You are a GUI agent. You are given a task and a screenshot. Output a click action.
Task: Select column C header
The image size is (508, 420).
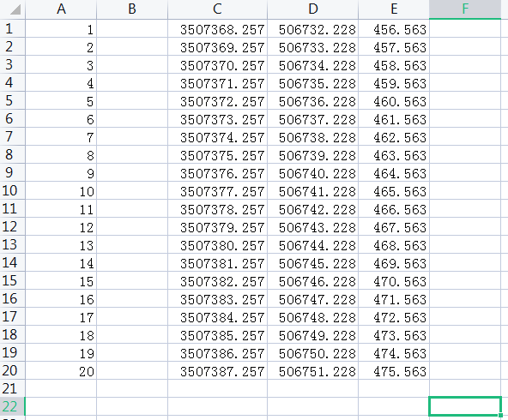pyautogui.click(x=217, y=9)
